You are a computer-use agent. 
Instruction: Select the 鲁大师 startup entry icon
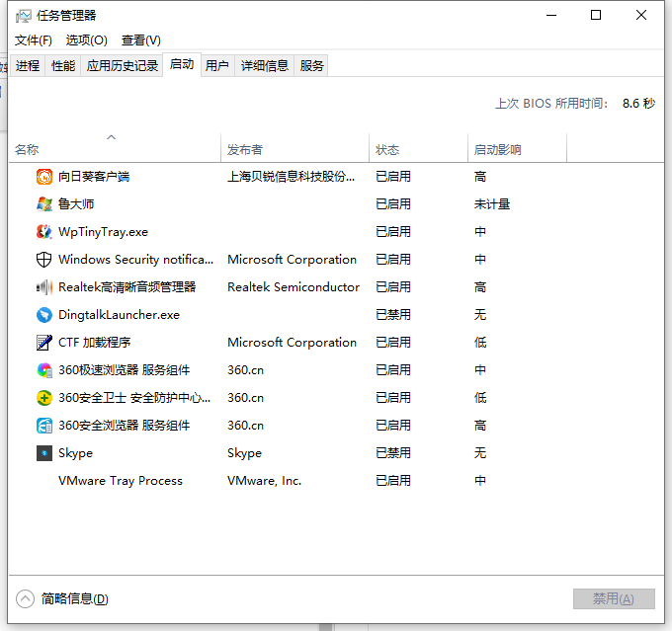(x=43, y=204)
